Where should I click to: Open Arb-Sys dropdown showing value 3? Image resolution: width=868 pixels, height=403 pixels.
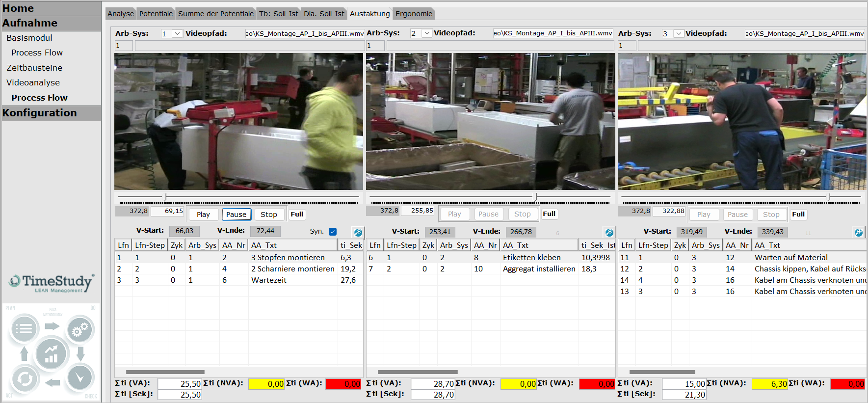(679, 33)
